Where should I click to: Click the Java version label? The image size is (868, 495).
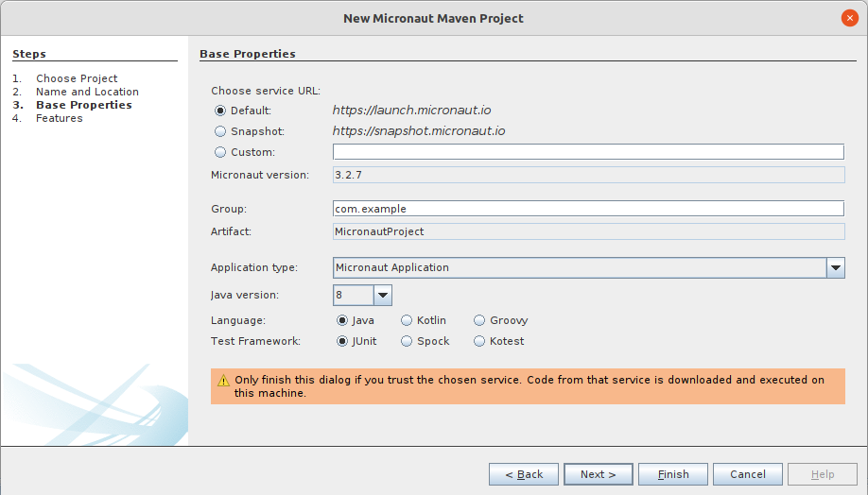(245, 296)
